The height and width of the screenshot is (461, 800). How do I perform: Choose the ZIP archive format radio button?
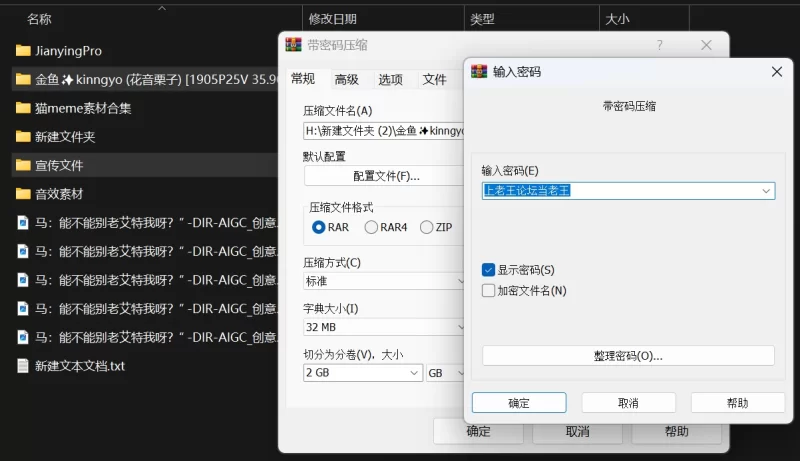pos(427,227)
